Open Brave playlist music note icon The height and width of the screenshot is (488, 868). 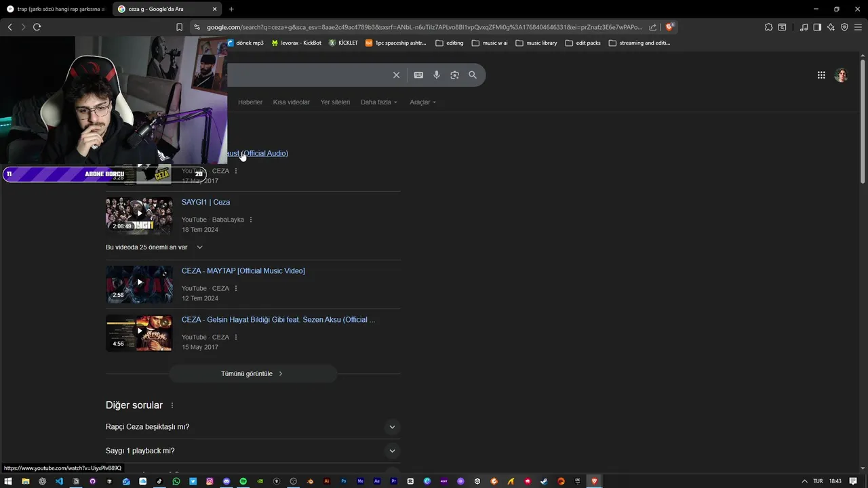pos(804,27)
